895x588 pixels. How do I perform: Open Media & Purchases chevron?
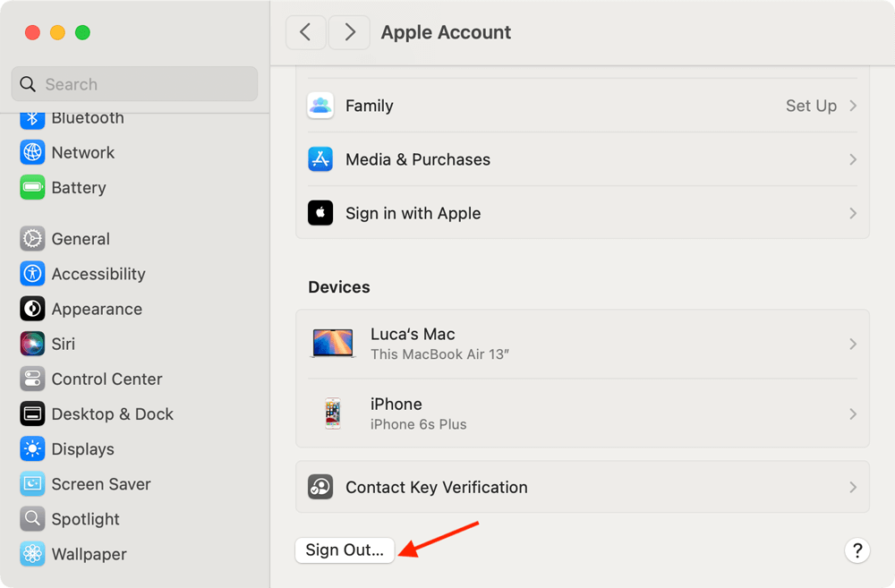[852, 159]
